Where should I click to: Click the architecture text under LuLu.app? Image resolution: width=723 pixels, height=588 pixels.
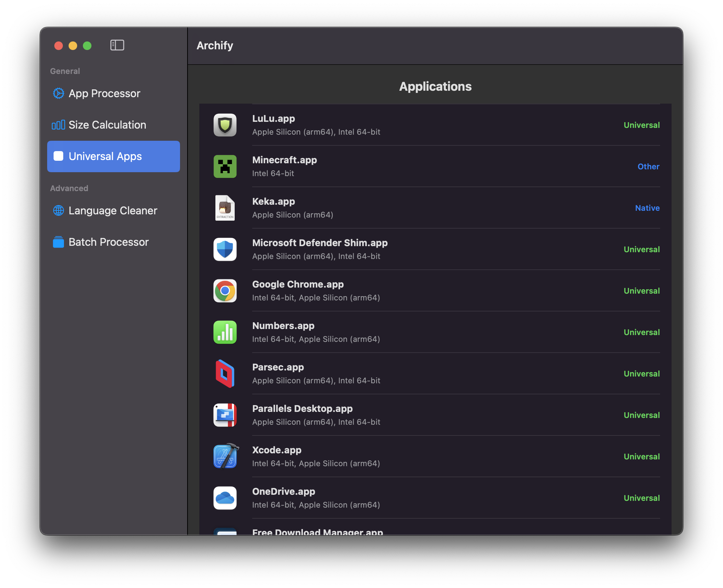[x=316, y=132]
